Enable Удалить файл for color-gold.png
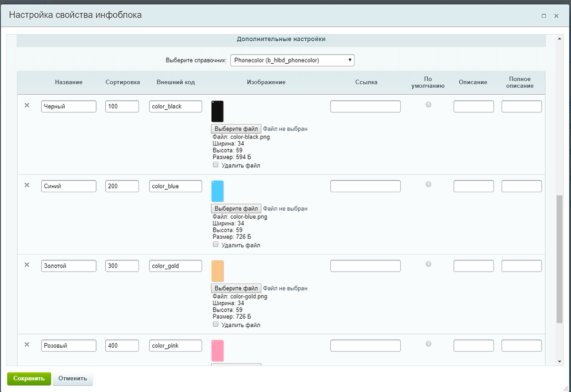 (x=216, y=324)
